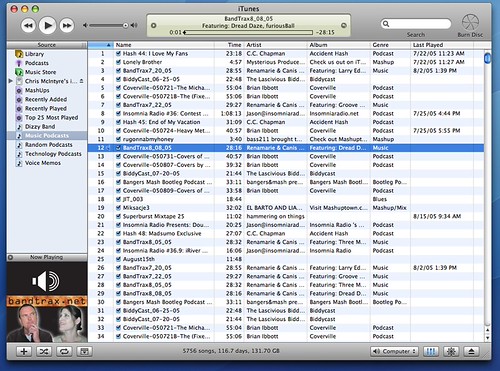Expand Chris McIntyre's iPod disclosure triangle
This screenshot has width=500, height=371.
tap(10, 81)
